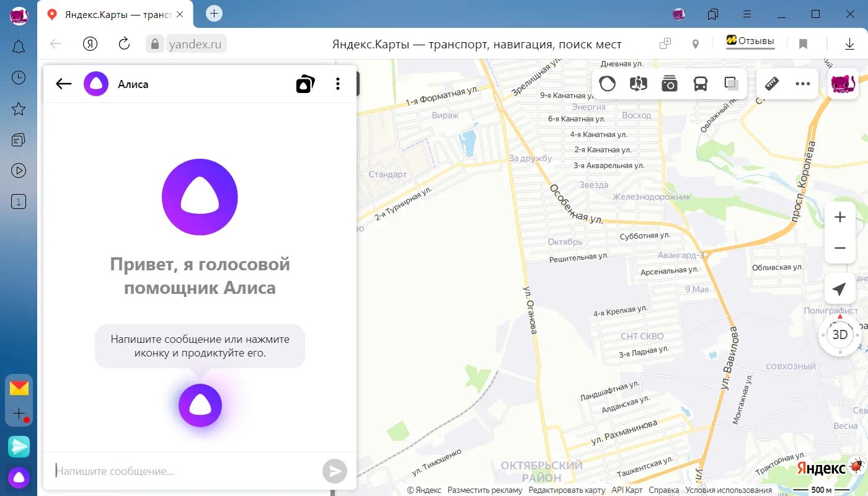Click the 'СНТ СКВО' map label
Screen dimensions: 868x496
(642, 336)
